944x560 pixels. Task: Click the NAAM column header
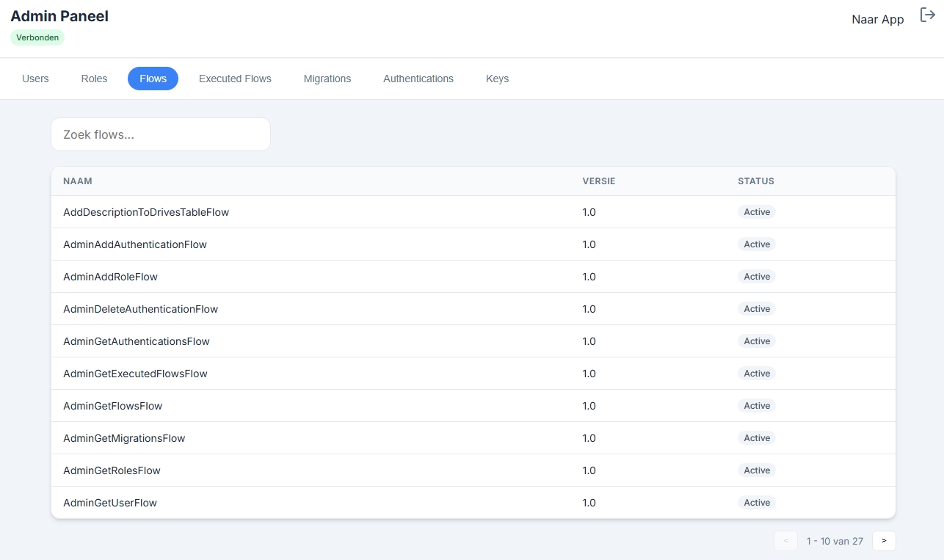pyautogui.click(x=78, y=181)
